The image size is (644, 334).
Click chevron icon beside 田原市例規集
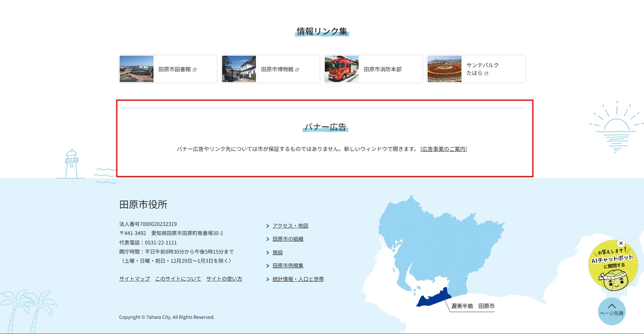[268, 266]
